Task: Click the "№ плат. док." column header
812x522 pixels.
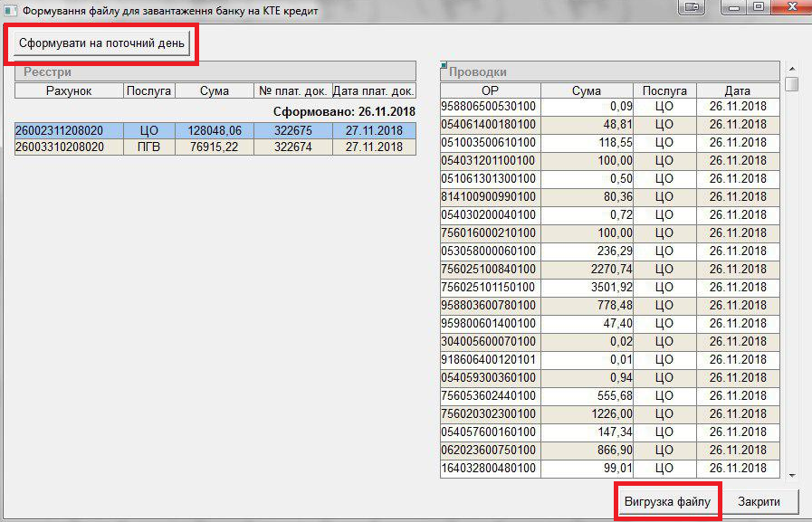Action: click(x=291, y=90)
